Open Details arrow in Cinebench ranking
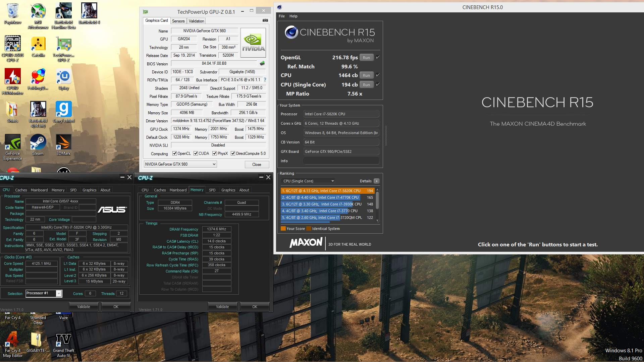The height and width of the screenshot is (362, 644). (377, 181)
